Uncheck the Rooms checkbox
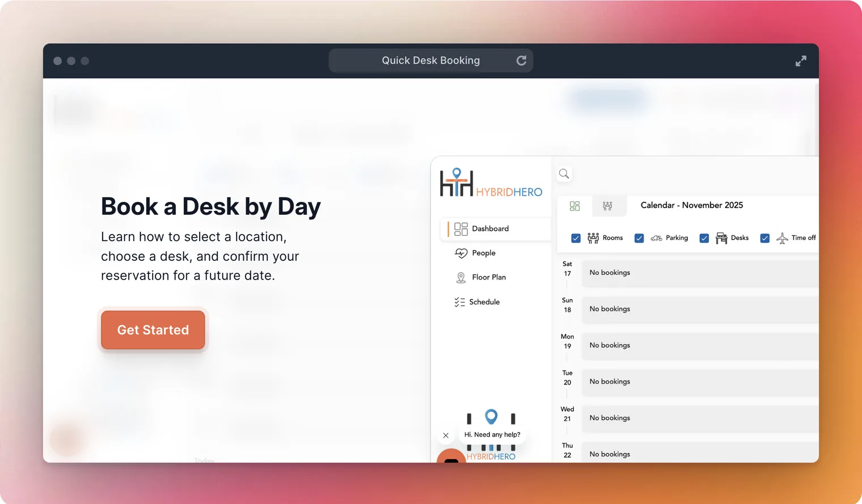 (x=576, y=238)
